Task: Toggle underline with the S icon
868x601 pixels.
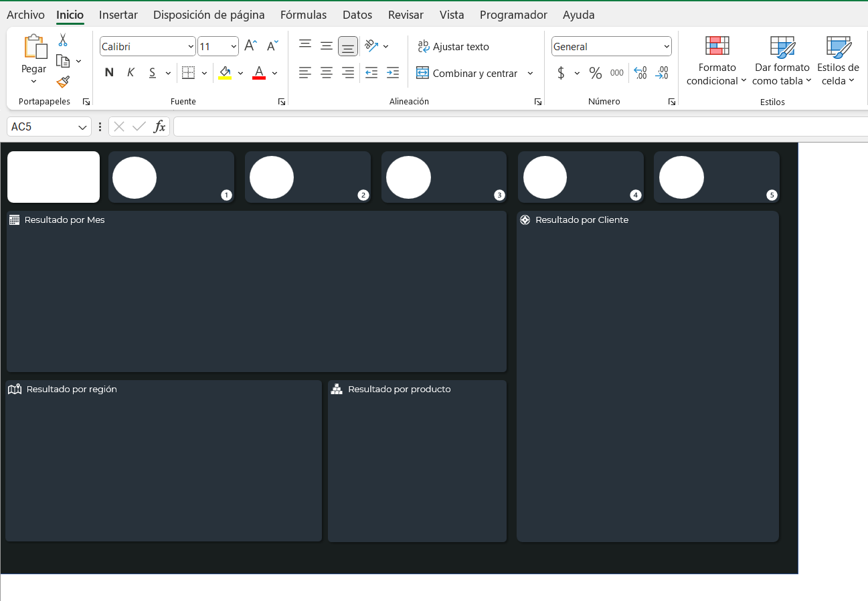Action: point(151,72)
